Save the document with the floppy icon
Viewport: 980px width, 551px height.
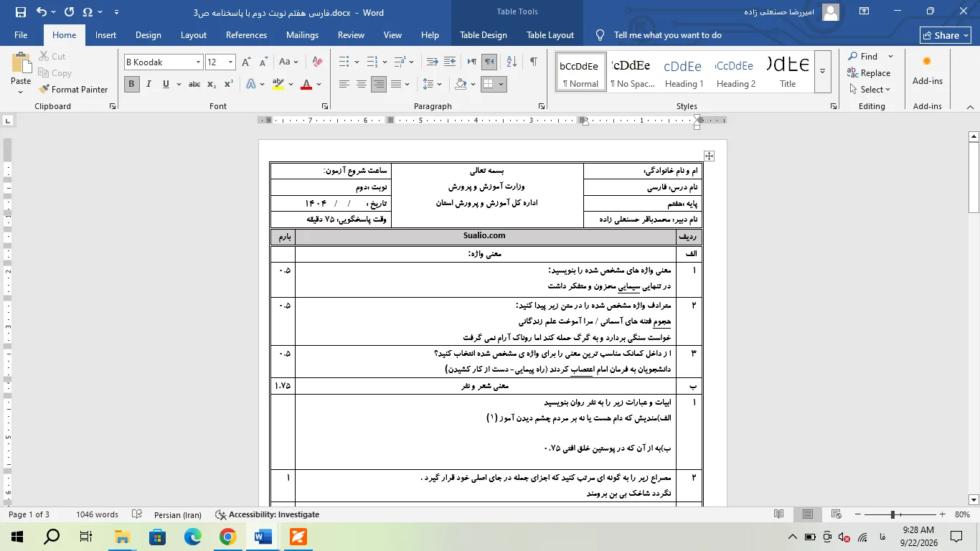[20, 12]
